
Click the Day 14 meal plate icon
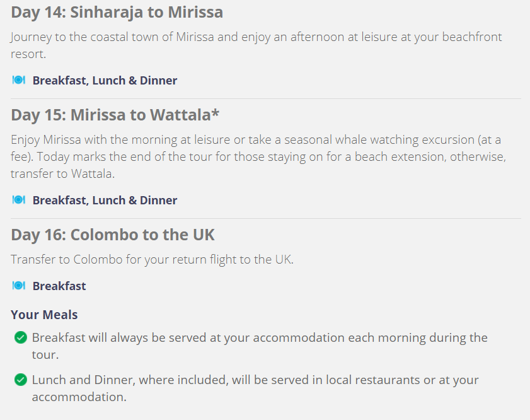pyautogui.click(x=19, y=80)
